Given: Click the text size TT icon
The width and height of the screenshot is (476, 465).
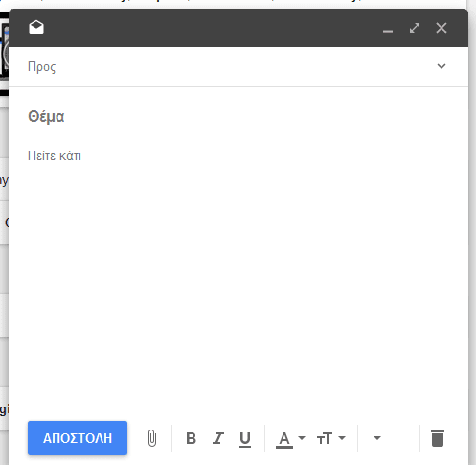Looking at the screenshot, I should (x=325, y=438).
